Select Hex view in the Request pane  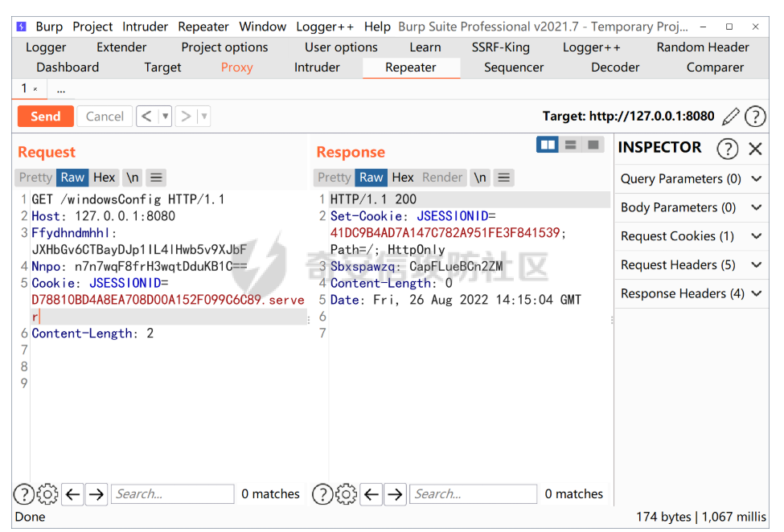pyautogui.click(x=104, y=178)
